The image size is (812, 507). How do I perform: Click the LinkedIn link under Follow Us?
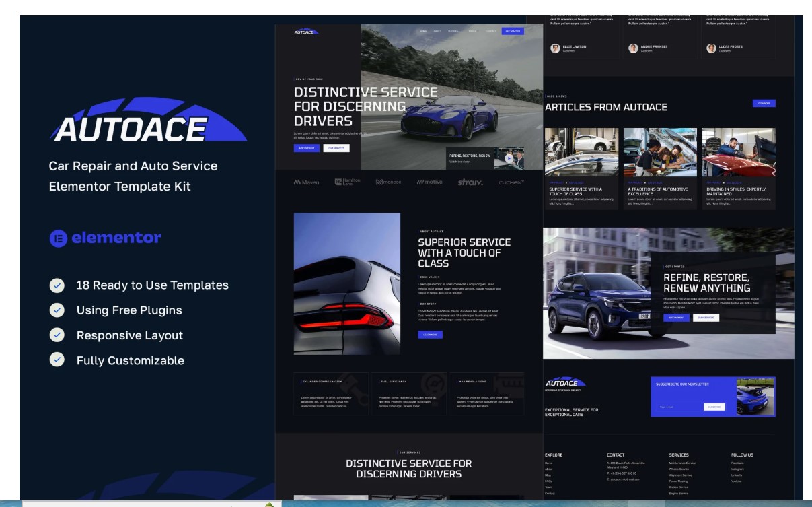(x=737, y=475)
